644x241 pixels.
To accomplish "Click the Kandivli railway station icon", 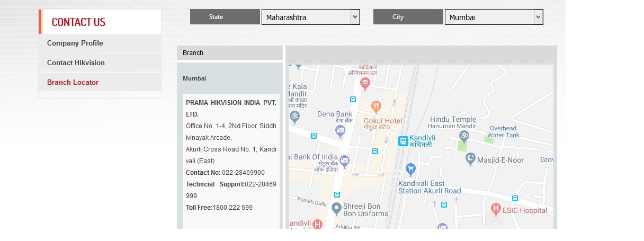I will pos(404,141).
